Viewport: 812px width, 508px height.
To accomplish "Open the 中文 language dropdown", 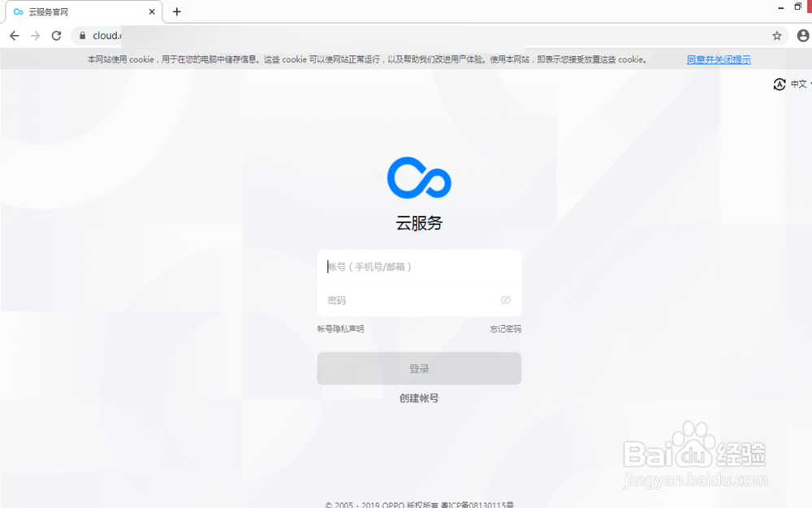I will pos(800,84).
